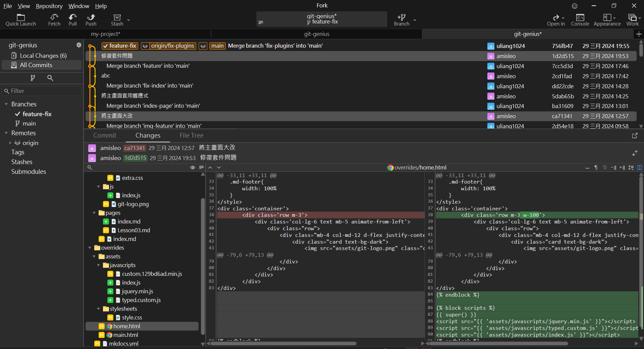Screen dimensions: 644x349
Task: Select the git-logo.png file
Action: 133,204
